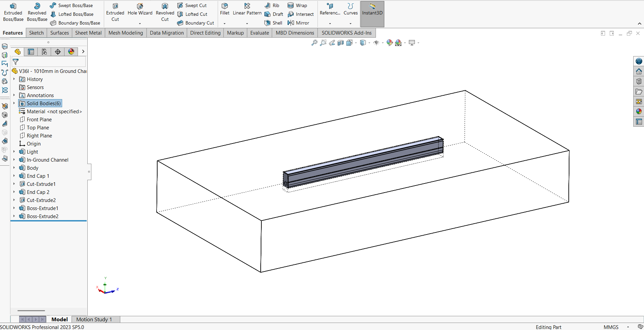Click the Shell tool
The width and height of the screenshot is (644, 330).
point(273,23)
